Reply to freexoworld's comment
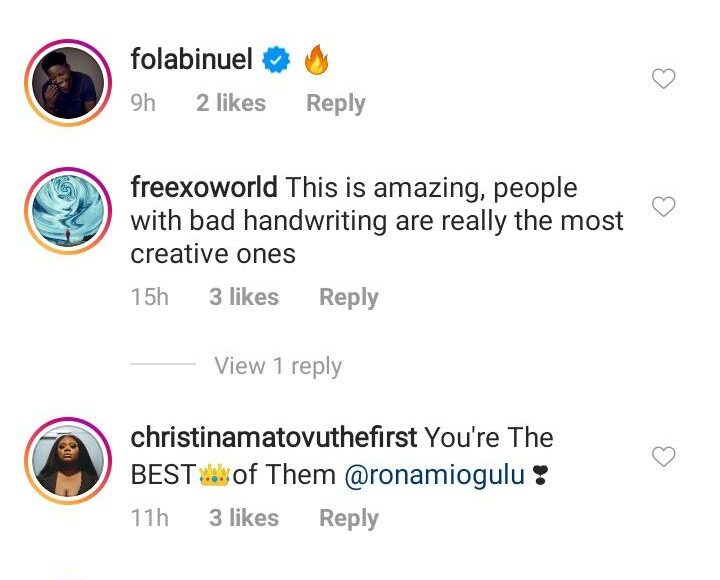This screenshot has height=580, width=720. (x=348, y=297)
